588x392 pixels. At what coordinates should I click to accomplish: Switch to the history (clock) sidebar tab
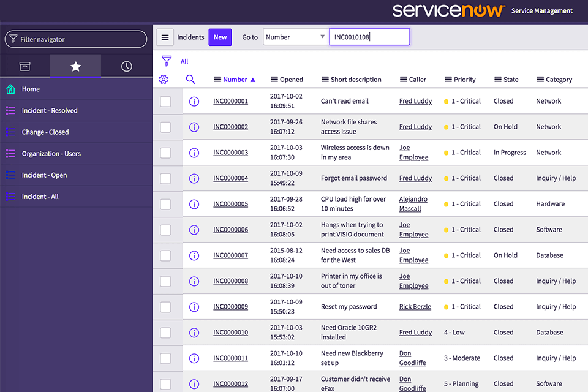[x=126, y=66]
